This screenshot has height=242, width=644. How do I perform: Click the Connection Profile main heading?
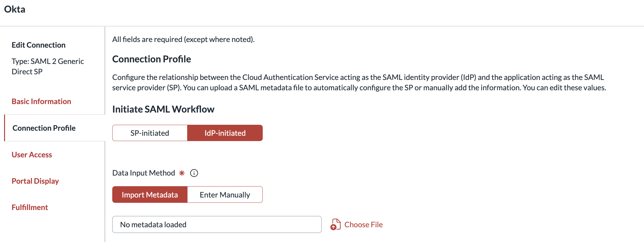(x=152, y=59)
